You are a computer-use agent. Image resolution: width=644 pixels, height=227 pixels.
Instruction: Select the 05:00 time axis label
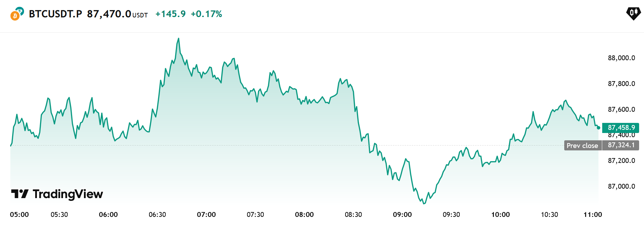pos(19,214)
